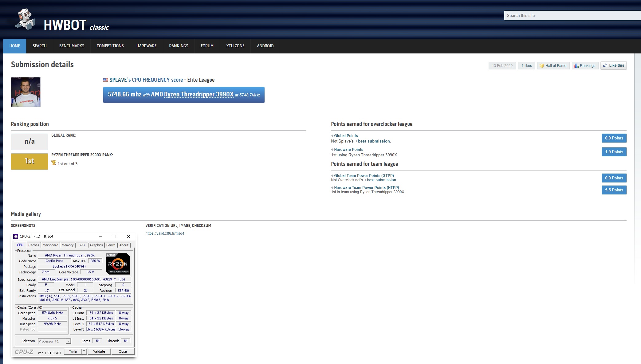The height and width of the screenshot is (364, 641).
Task: Open the HARDWARE navigation menu
Action: pos(146,46)
